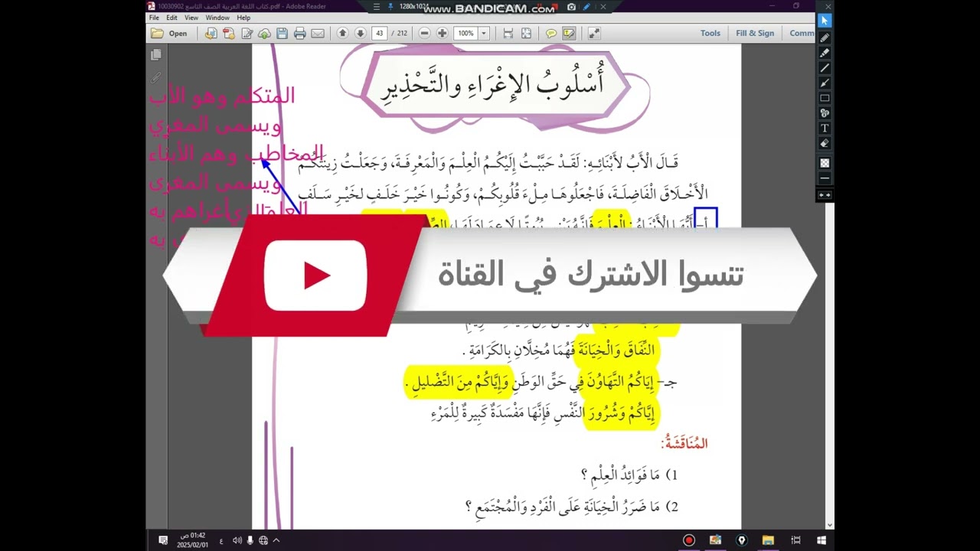Click the taskbar network globe icon
Viewport: 980px width, 551px height.
[263, 540]
